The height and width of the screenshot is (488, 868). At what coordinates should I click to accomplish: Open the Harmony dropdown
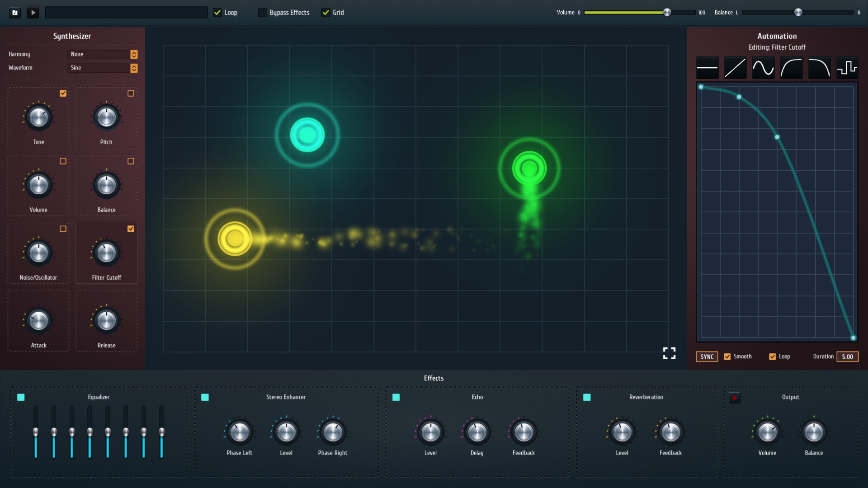coord(102,54)
